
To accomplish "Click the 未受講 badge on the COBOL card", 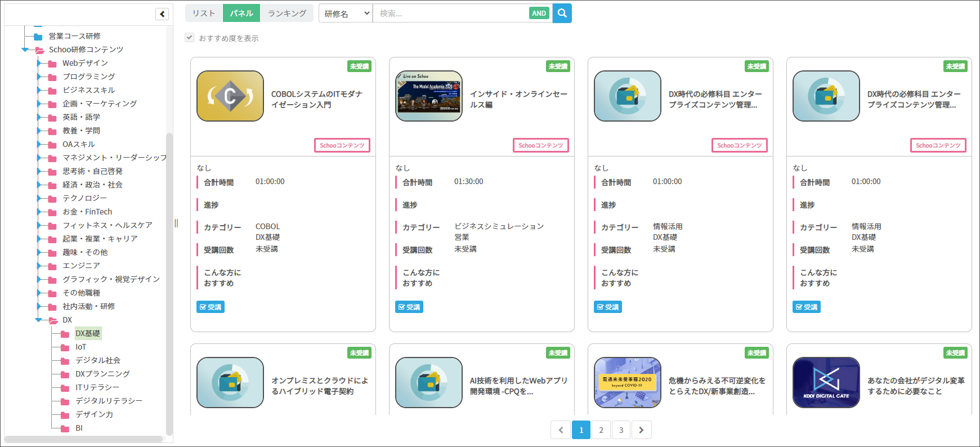I will point(359,66).
